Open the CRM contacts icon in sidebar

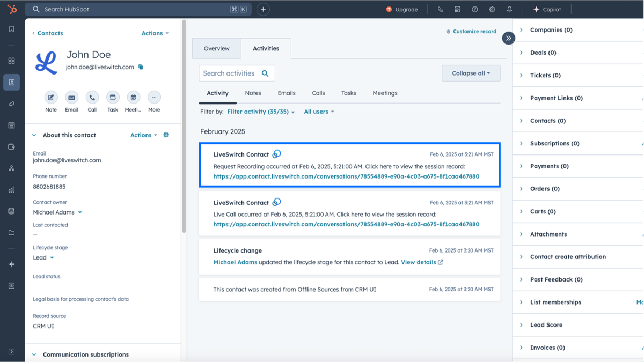click(x=11, y=82)
